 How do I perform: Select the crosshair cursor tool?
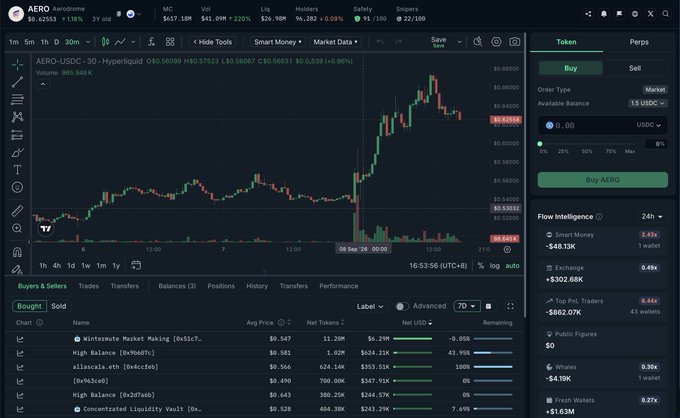tap(17, 65)
